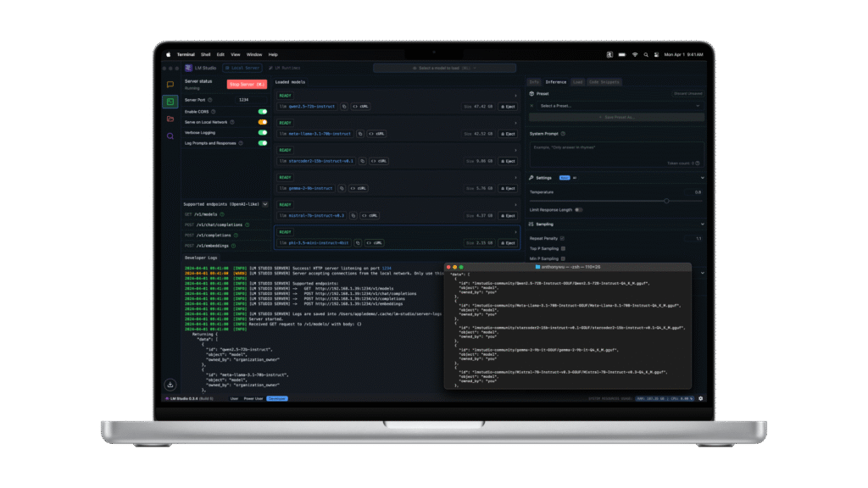Open the Chat icon in left sidebar

coord(170,85)
